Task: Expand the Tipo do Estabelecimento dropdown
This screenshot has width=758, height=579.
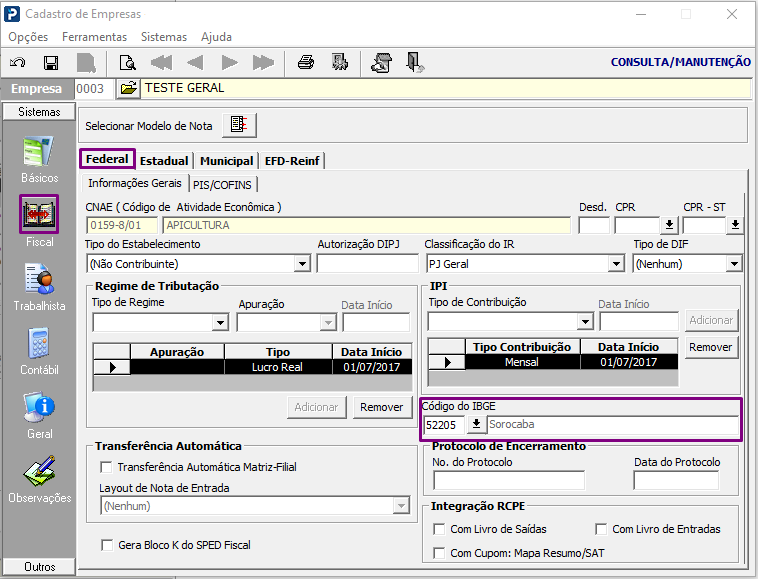Action: (x=302, y=264)
